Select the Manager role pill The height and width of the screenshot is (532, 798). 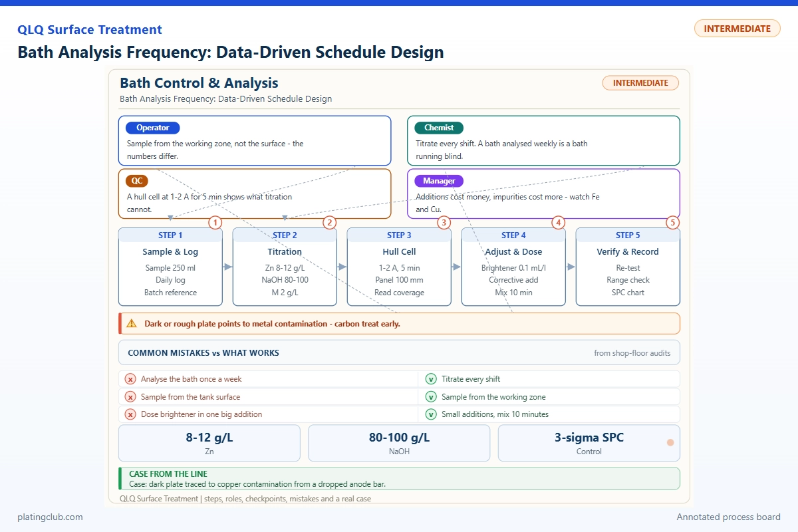439,181
